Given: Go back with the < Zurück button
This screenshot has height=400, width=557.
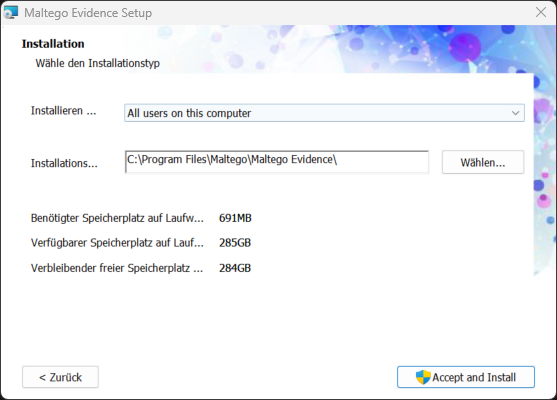Looking at the screenshot, I should (60, 377).
